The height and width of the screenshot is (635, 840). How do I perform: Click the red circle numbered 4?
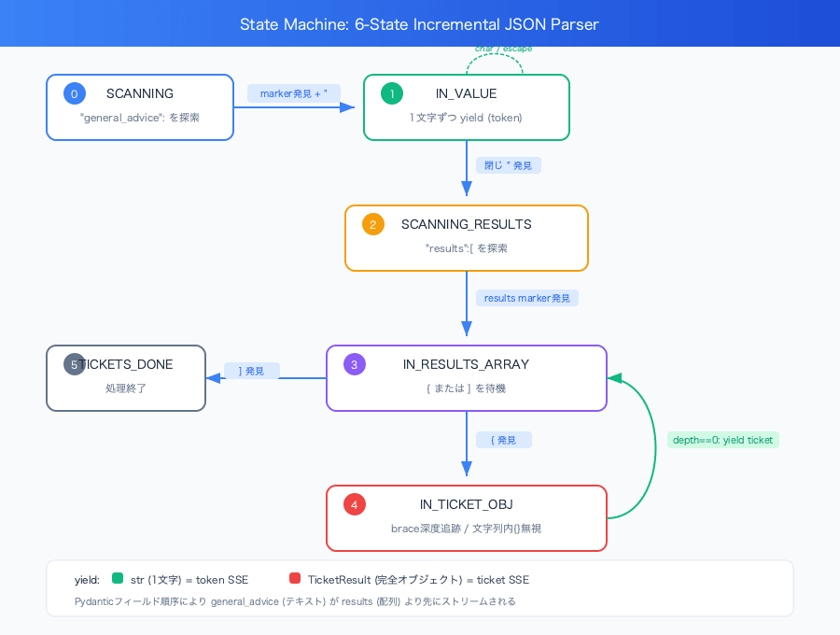point(354,504)
